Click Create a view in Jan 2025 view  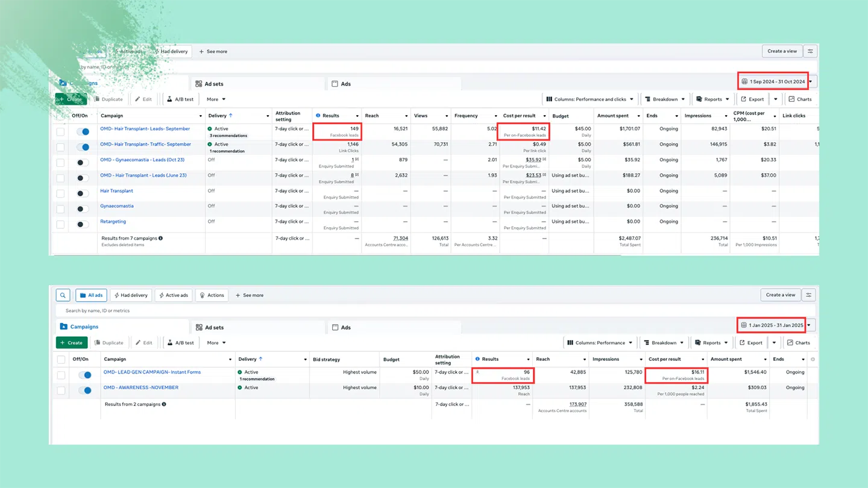coord(781,295)
